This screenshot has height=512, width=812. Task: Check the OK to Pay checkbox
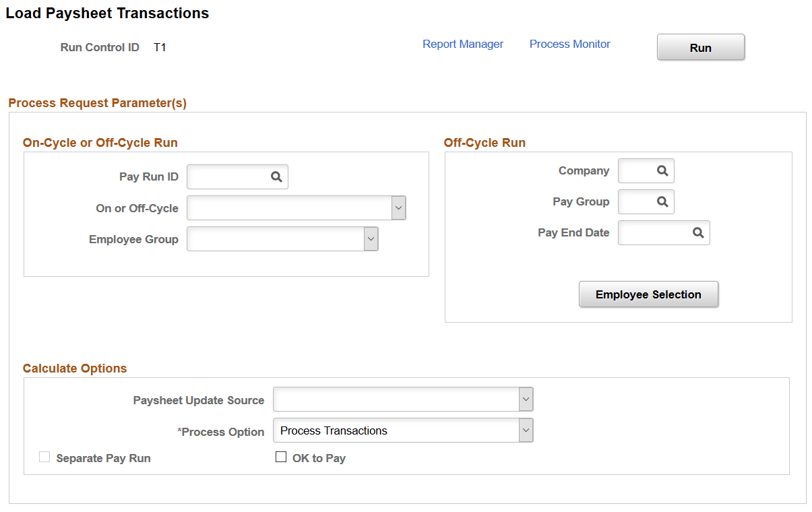click(x=281, y=457)
